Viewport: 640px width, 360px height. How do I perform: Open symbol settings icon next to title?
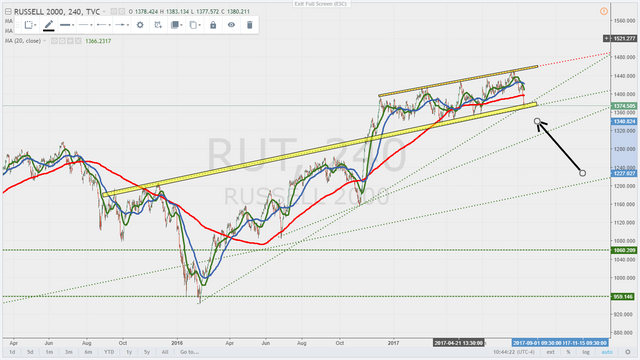click(x=122, y=12)
